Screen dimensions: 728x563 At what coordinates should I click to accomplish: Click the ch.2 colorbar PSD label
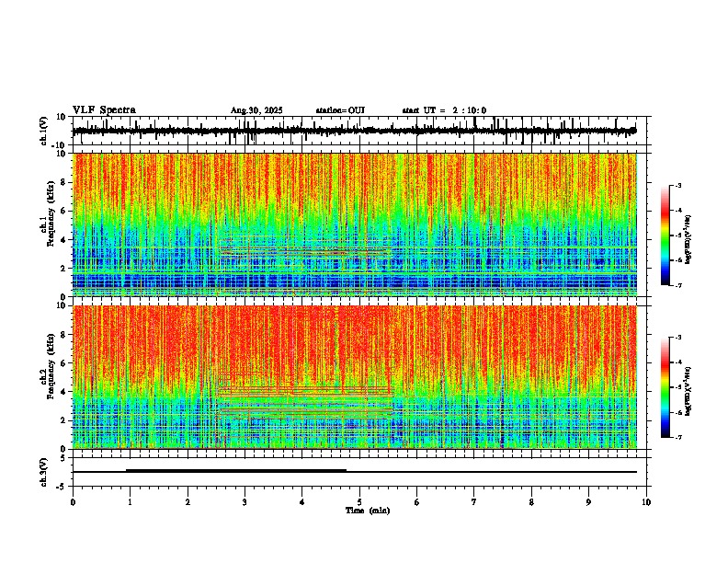[x=688, y=391]
